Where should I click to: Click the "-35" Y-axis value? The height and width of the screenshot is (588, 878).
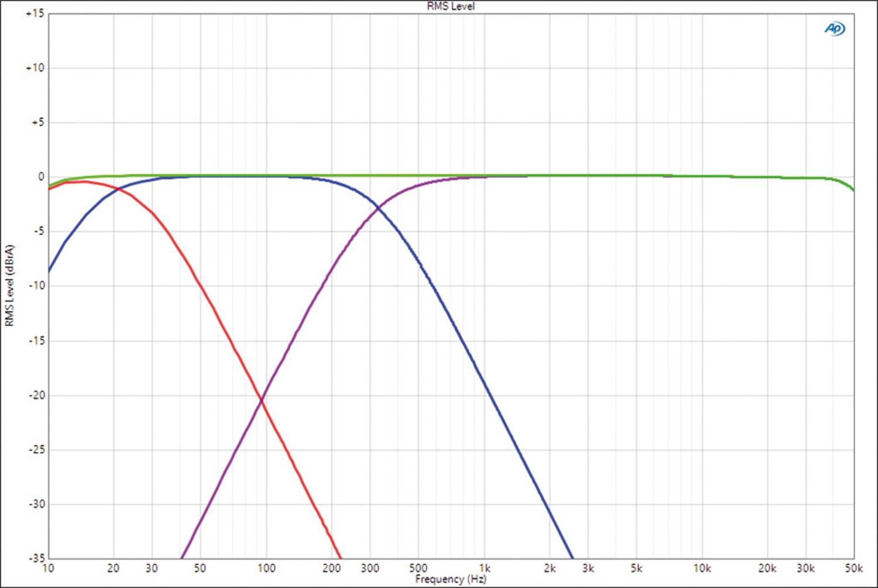(x=36, y=558)
